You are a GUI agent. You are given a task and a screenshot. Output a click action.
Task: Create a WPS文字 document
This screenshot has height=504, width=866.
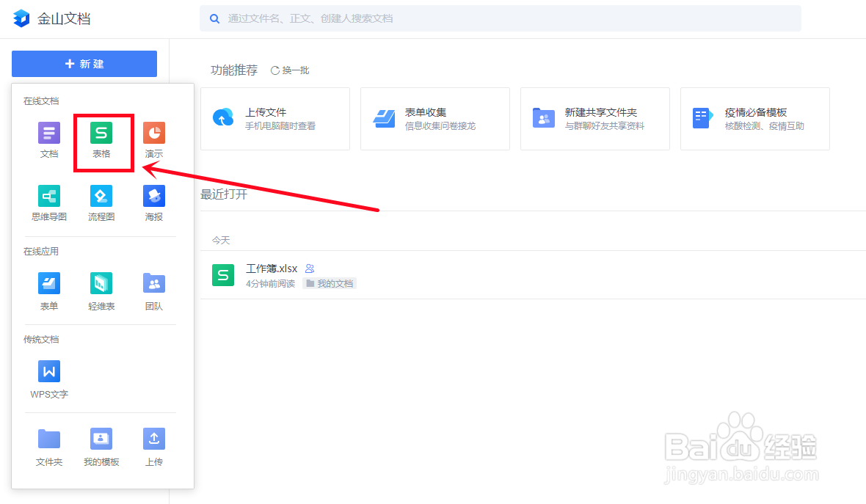click(49, 379)
